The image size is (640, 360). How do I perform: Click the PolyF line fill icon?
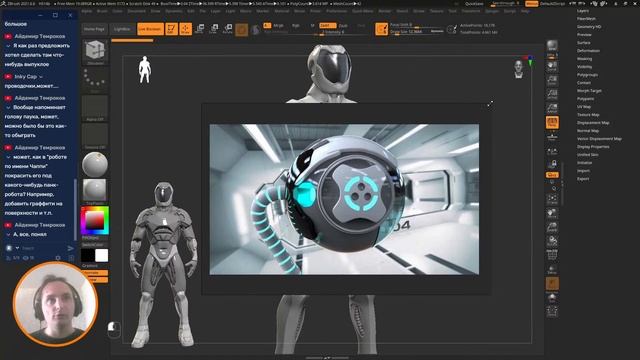[x=552, y=255]
